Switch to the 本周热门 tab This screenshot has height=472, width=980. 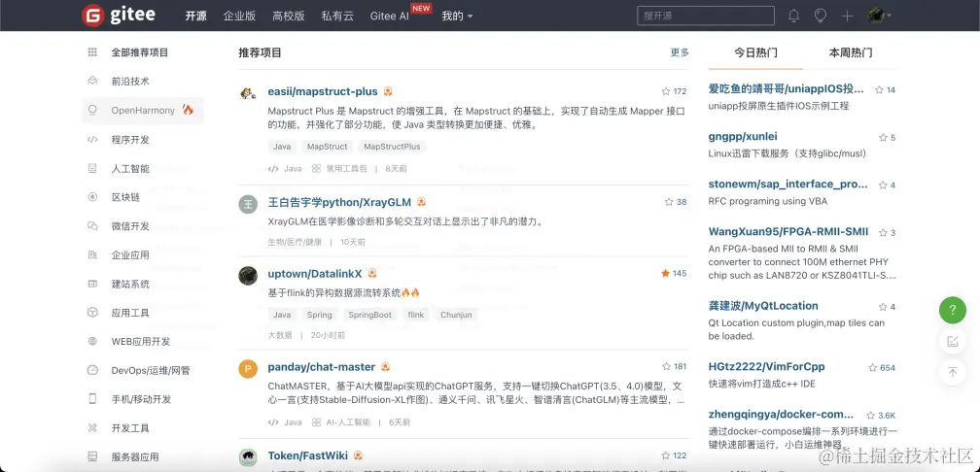click(851, 52)
